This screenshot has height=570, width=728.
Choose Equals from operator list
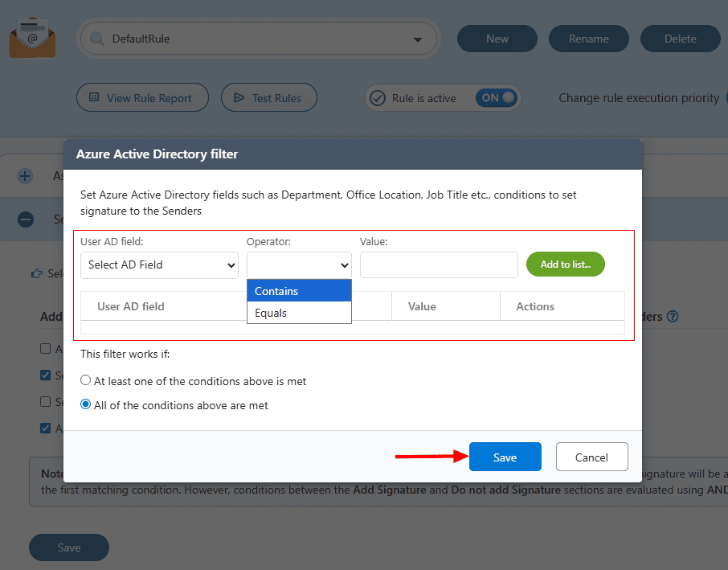(x=299, y=313)
